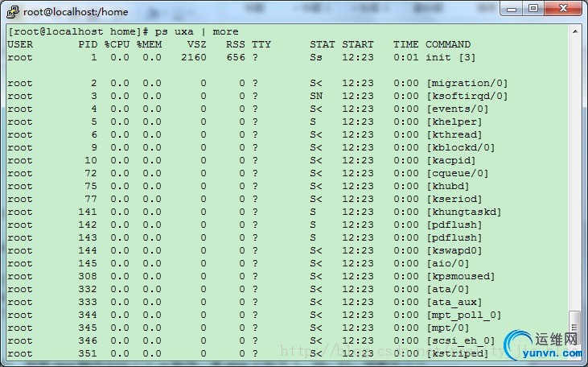Click the [kblockd/0] process name
Viewport: 588px width, 367px height.
[460, 147]
